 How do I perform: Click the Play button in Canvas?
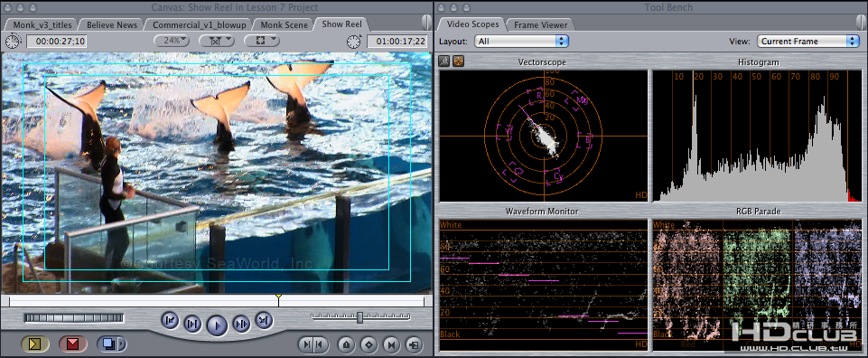pos(217,325)
